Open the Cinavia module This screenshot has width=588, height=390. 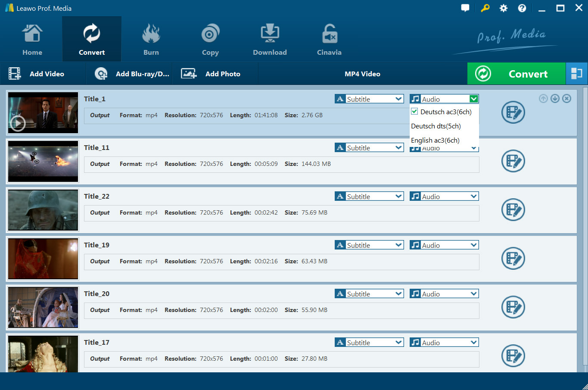coord(329,39)
